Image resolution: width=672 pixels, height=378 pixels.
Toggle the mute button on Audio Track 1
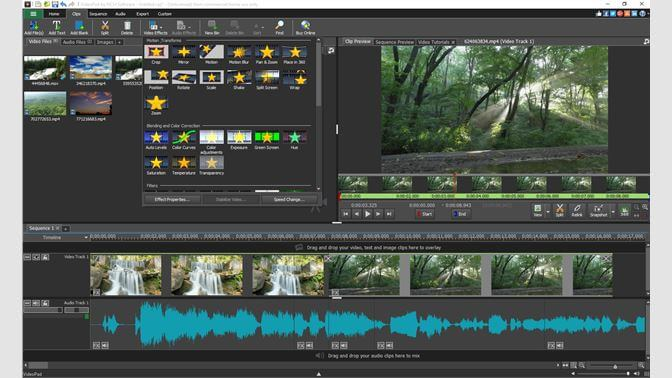(x=36, y=303)
